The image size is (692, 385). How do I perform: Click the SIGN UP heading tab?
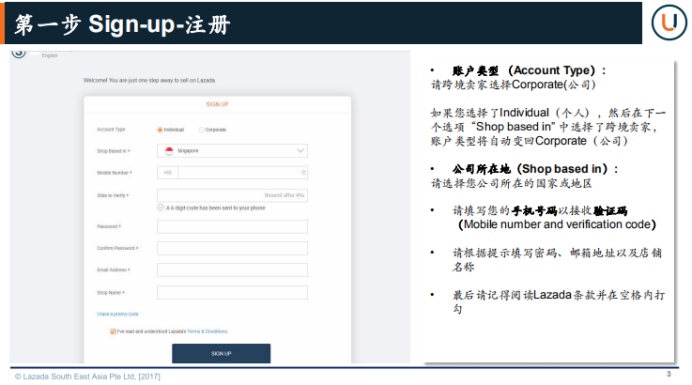pyautogui.click(x=217, y=104)
